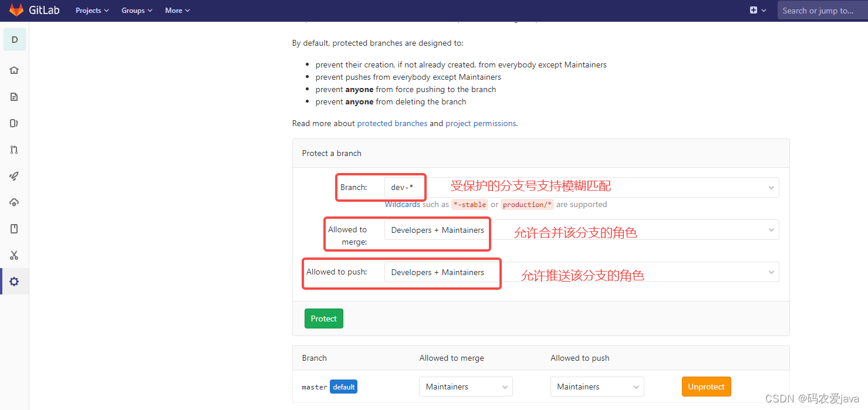Open Issues board icon in sidebar

14,123
